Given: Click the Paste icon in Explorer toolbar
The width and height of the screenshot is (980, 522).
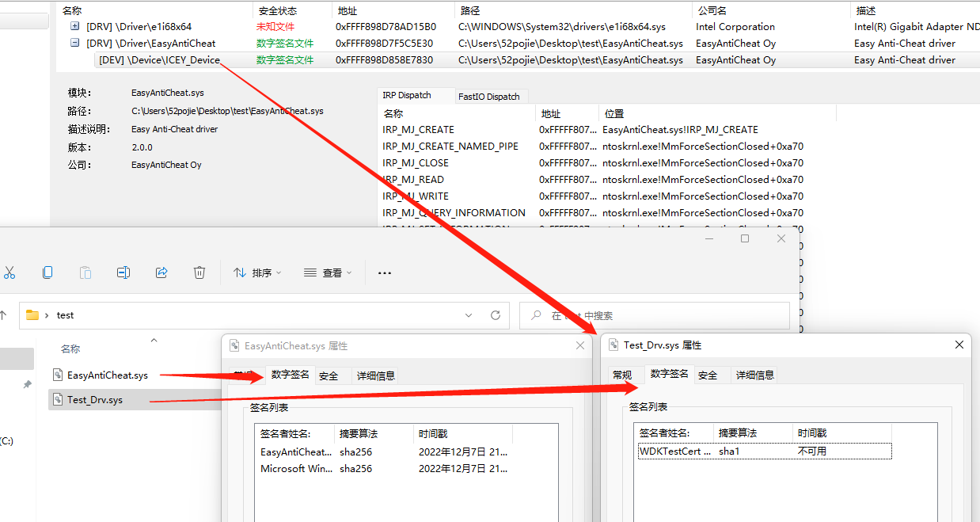Looking at the screenshot, I should pos(85,272).
